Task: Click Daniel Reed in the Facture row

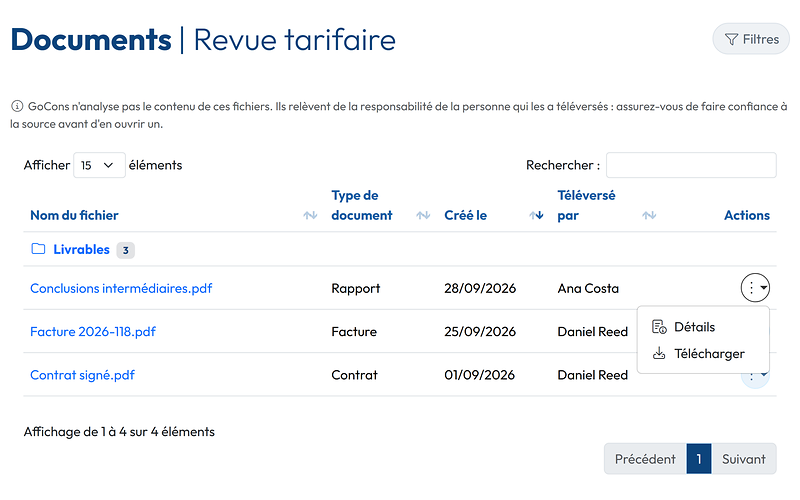Action: pos(592,332)
